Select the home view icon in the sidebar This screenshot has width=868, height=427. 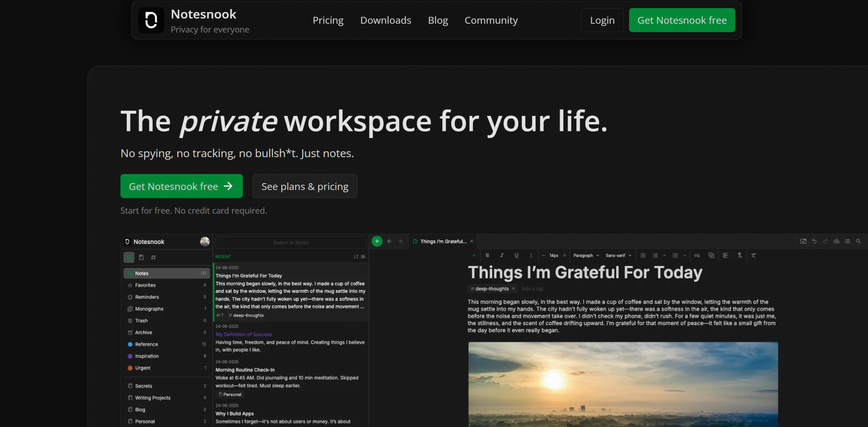pos(129,257)
